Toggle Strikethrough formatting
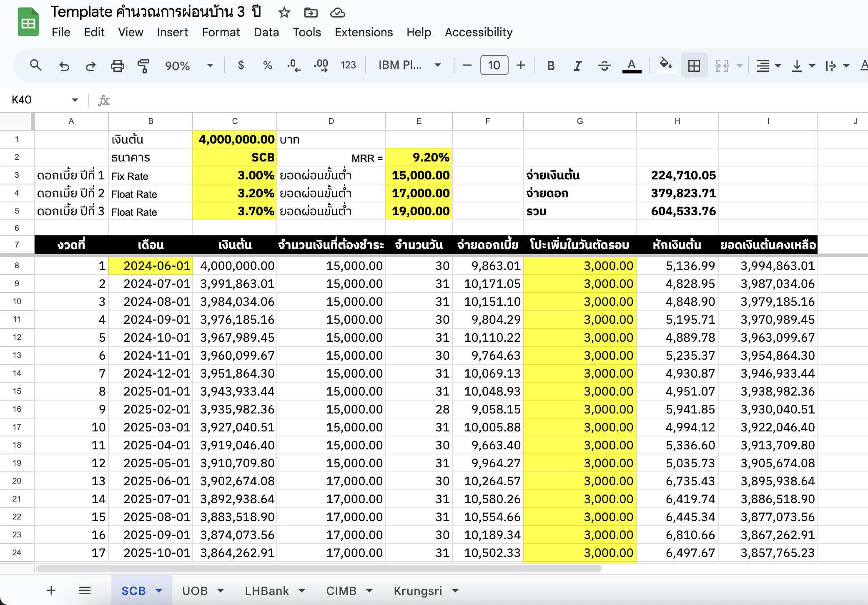The width and height of the screenshot is (868, 605). pyautogui.click(x=604, y=66)
